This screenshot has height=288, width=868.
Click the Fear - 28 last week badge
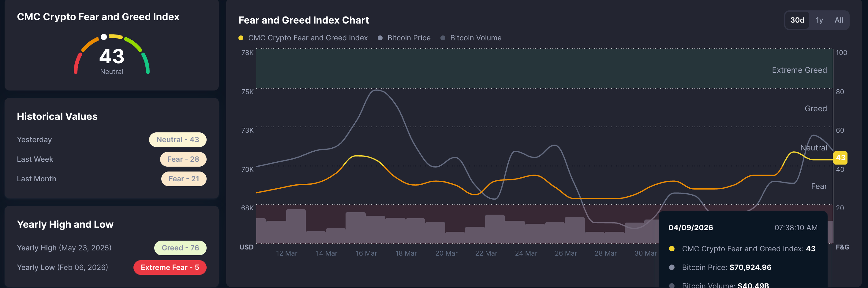[x=183, y=159]
